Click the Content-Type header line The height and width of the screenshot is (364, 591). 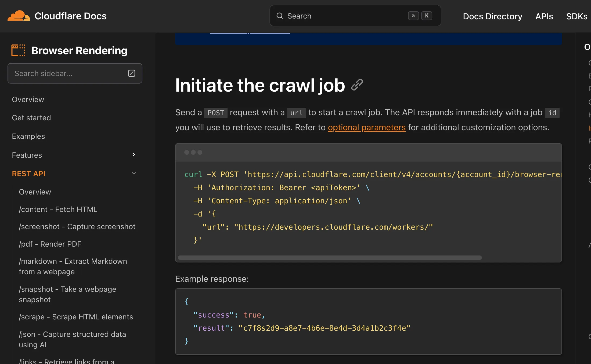(277, 201)
